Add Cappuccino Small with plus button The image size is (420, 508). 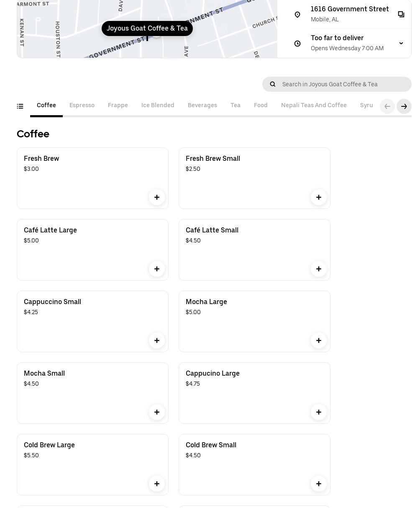(x=157, y=340)
